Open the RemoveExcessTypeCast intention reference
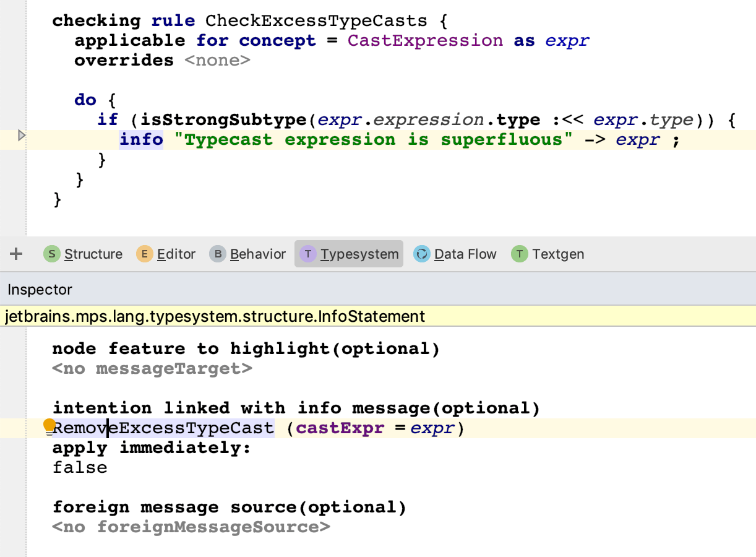 pyautogui.click(x=164, y=428)
